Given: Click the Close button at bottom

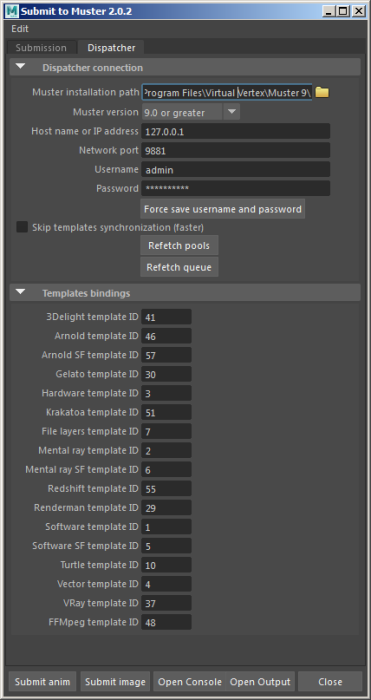Looking at the screenshot, I should (x=330, y=682).
